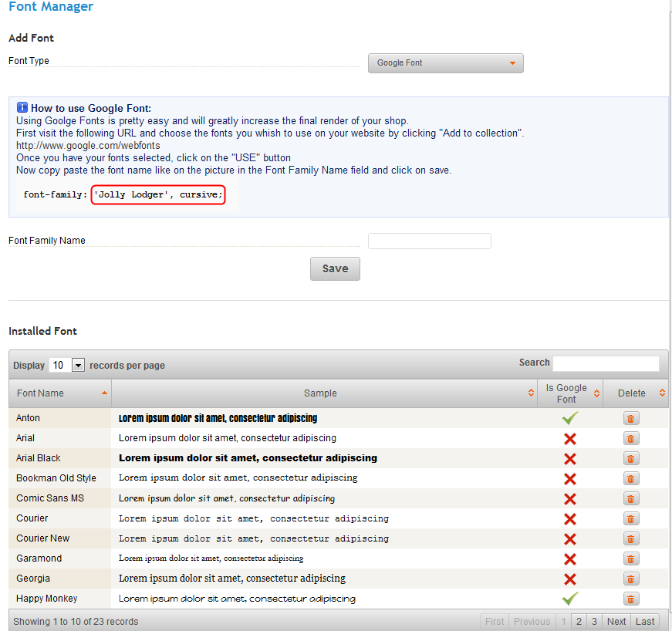The height and width of the screenshot is (631, 672).
Task: Click red X for Bookman Old Style
Action: pyautogui.click(x=570, y=479)
